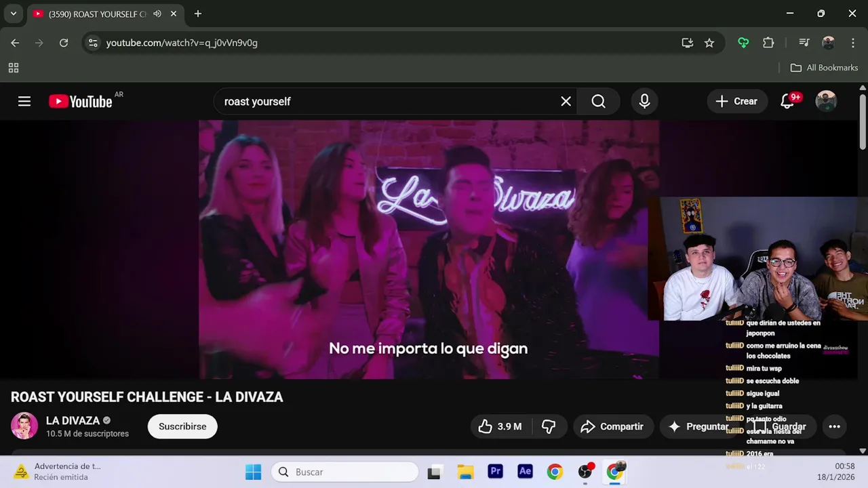Image resolution: width=868 pixels, height=488 pixels.
Task: Bookmark this page with the star icon
Action: click(x=709, y=43)
